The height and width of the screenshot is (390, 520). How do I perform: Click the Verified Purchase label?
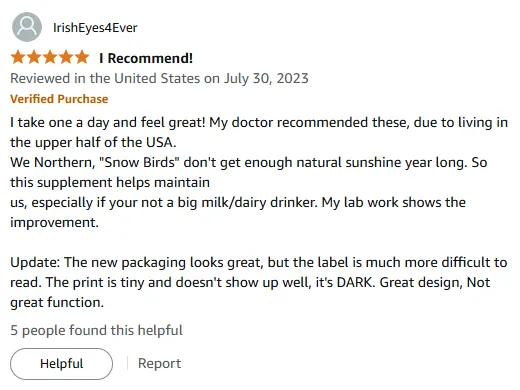(59, 99)
